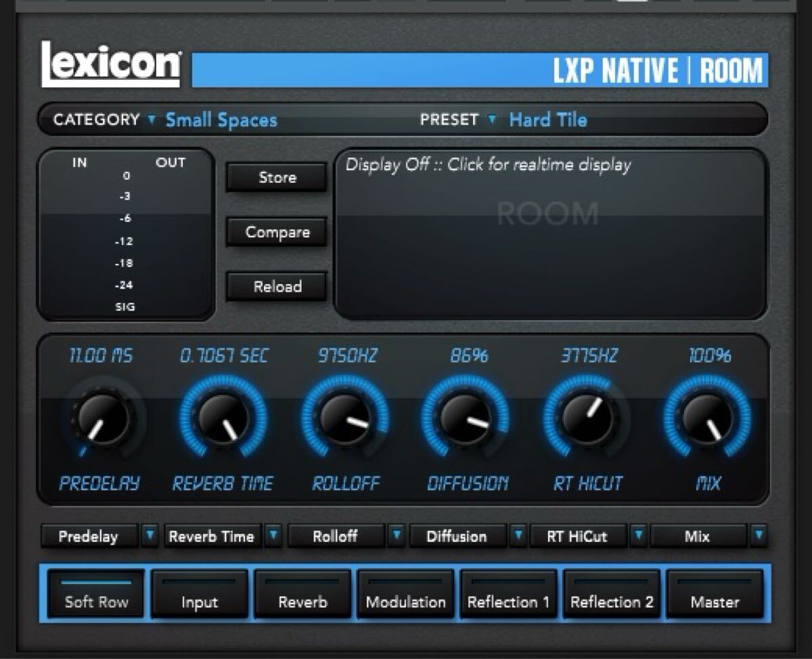The height and width of the screenshot is (659, 812).
Task: Click the Rolloff assignment field
Action: click(x=336, y=536)
